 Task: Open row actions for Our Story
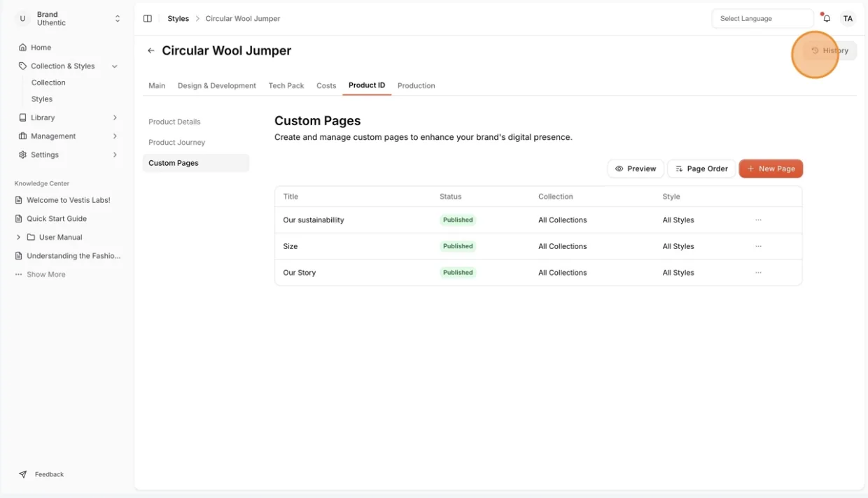(x=758, y=273)
